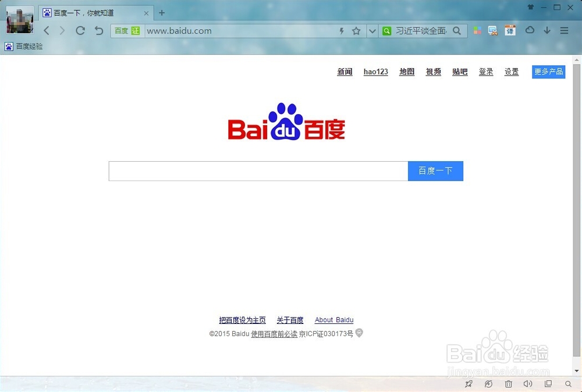Click the skin shirt icon in title bar
Image resolution: width=582 pixels, height=392 pixels.
pos(531,7)
